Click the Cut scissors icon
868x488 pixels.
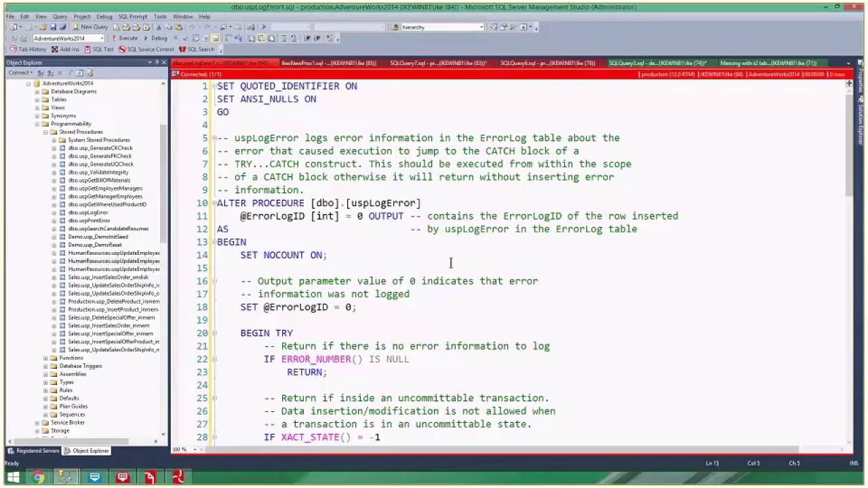[159, 27]
